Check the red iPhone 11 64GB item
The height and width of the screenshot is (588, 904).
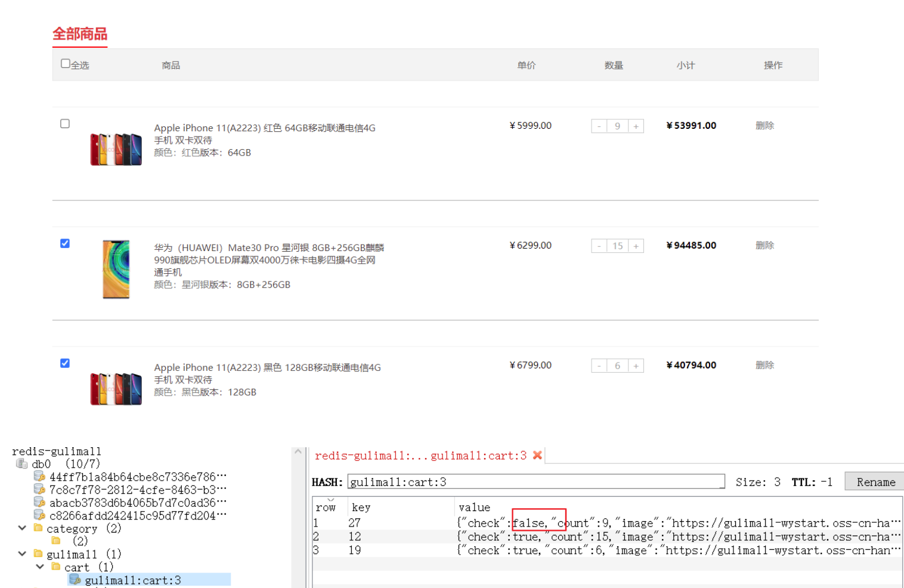click(65, 123)
